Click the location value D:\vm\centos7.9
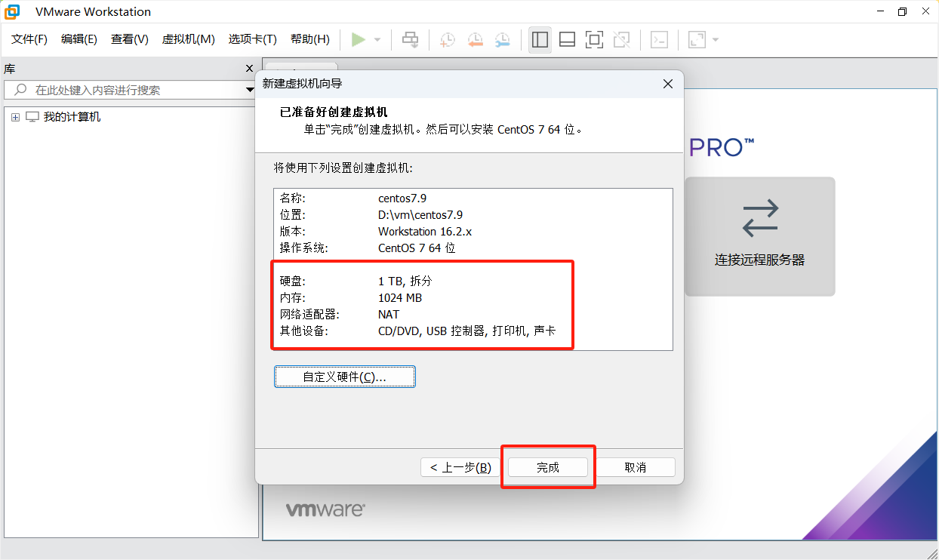The width and height of the screenshot is (939, 560). [x=420, y=214]
